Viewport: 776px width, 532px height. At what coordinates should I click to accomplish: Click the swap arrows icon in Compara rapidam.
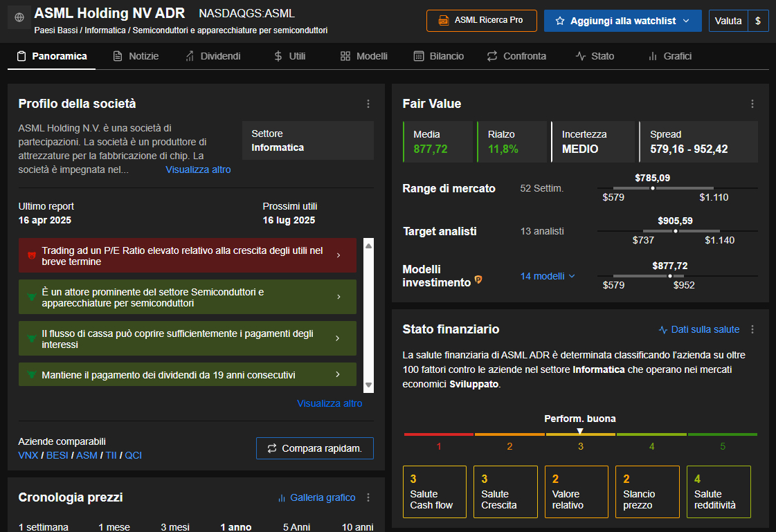(271, 448)
